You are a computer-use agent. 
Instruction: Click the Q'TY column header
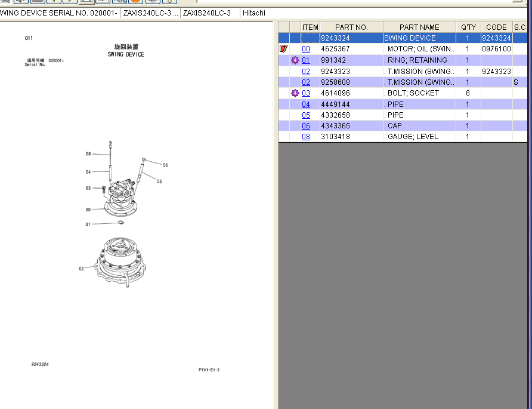pyautogui.click(x=468, y=27)
